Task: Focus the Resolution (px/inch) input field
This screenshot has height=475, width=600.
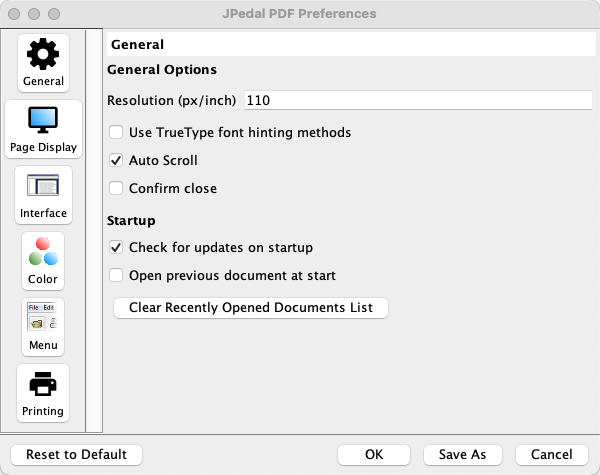Action: [x=416, y=101]
